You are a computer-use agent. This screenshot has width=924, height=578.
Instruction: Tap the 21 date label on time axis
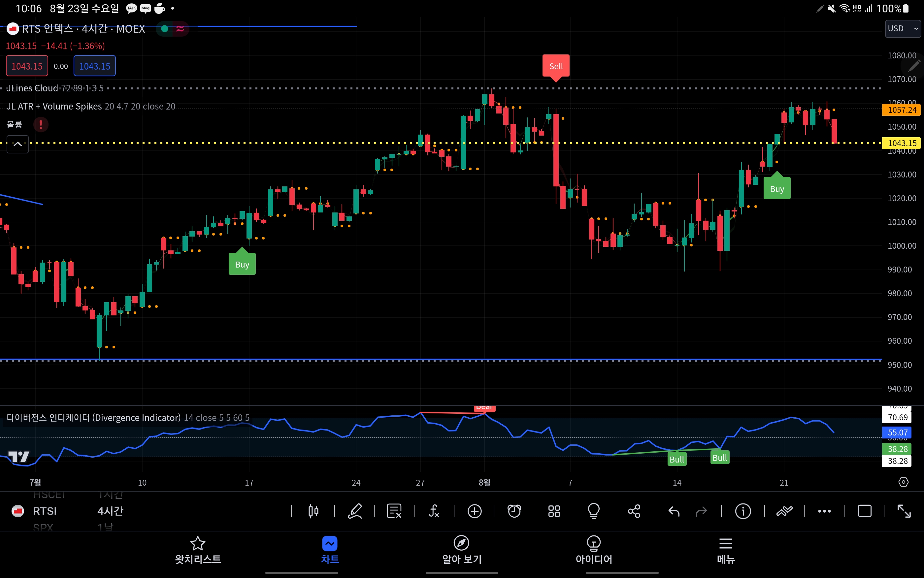(x=784, y=482)
